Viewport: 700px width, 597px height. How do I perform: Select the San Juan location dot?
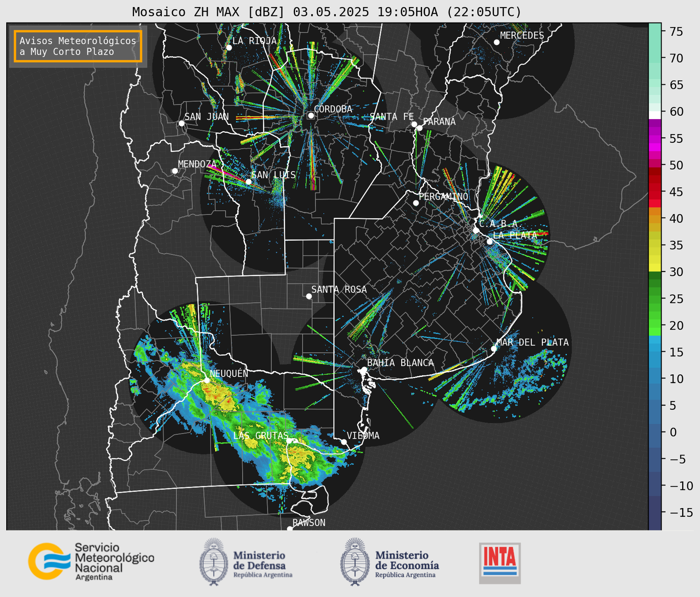(181, 123)
